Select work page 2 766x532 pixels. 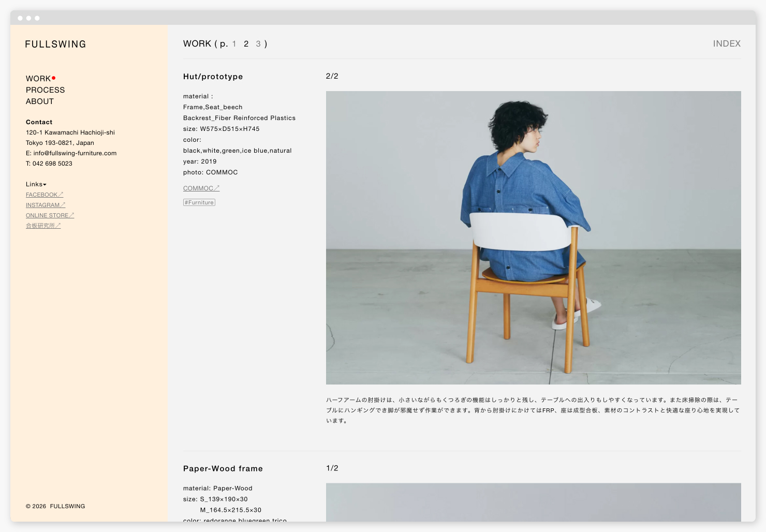[246, 44]
